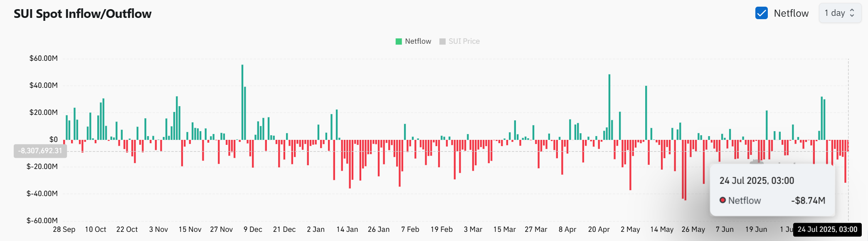
Task: Click the 14 Jan x-axis date label
Action: (x=347, y=229)
